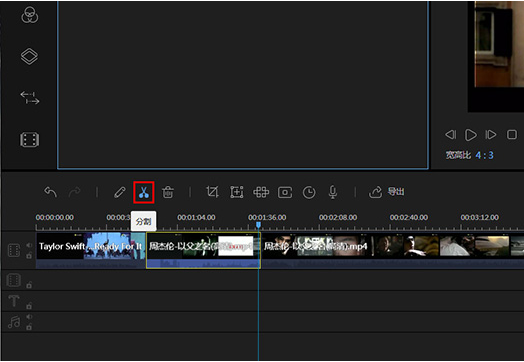Select the Taylor Swift Ready For It clip
Screen dimensions: 524x362
(x=91, y=250)
